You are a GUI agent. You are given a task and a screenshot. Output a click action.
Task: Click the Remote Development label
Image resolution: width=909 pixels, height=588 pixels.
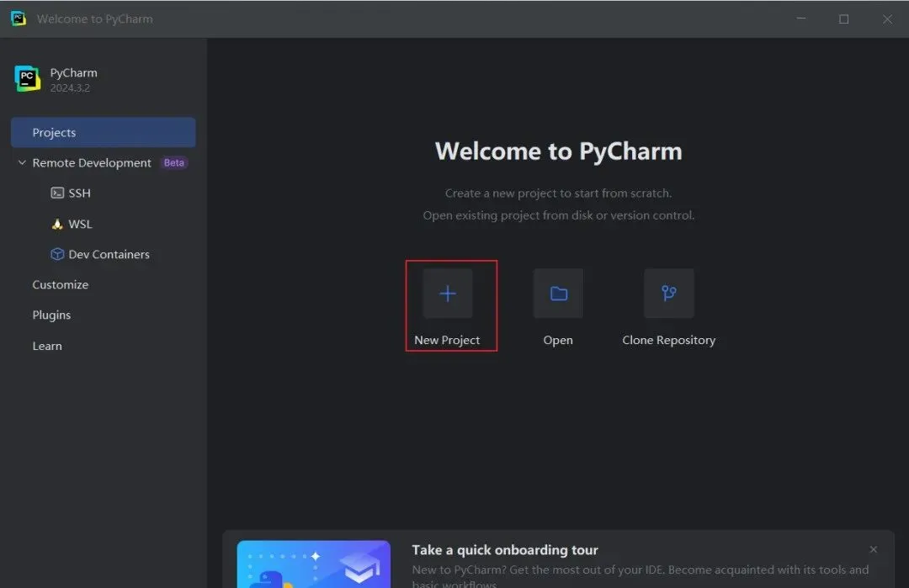click(x=92, y=163)
